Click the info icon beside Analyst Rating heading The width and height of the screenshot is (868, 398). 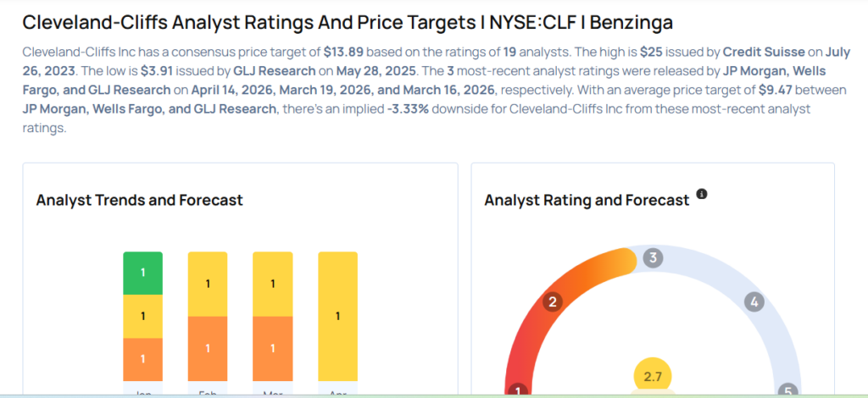click(x=701, y=194)
